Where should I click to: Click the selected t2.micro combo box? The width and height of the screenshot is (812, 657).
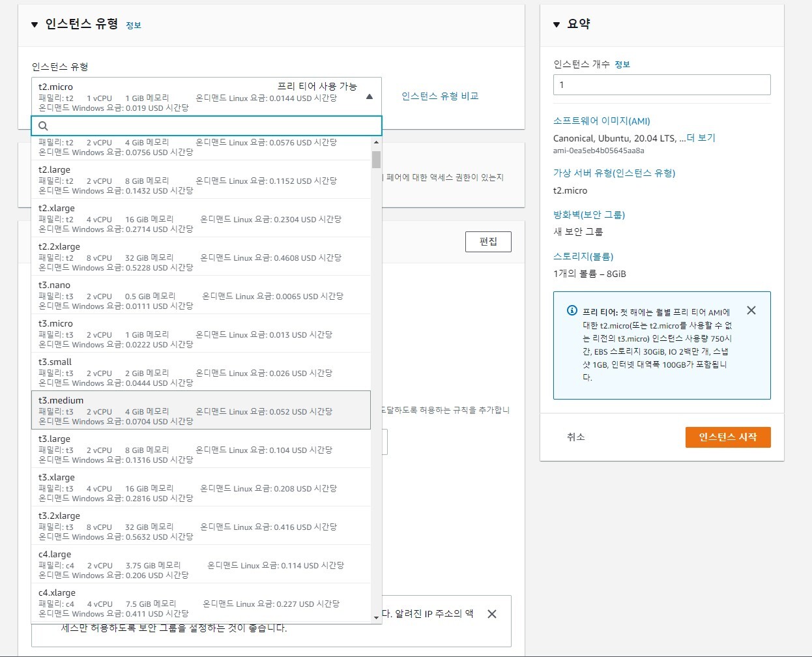click(207, 96)
